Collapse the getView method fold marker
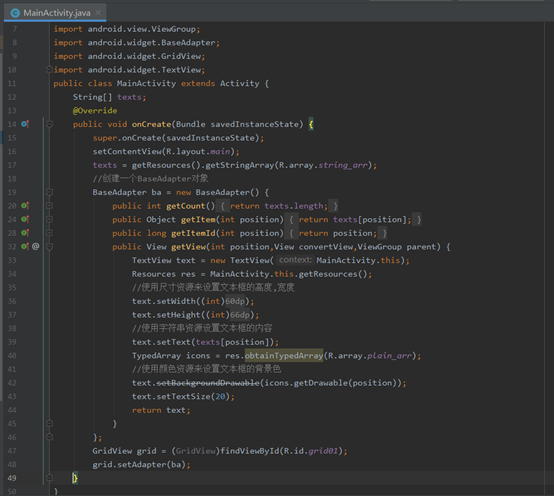This screenshot has width=554, height=496. [x=49, y=247]
